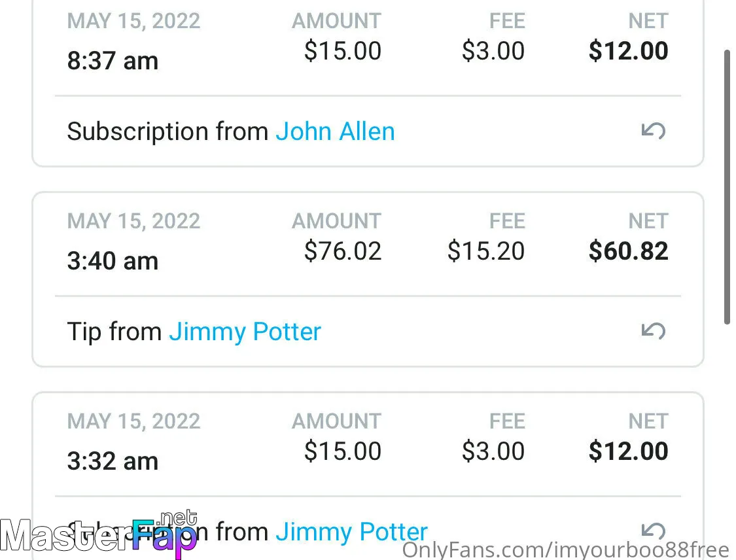The width and height of the screenshot is (736, 560).
Task: Click the undo arrow on Jimmy Potter's subscription
Action: click(654, 531)
